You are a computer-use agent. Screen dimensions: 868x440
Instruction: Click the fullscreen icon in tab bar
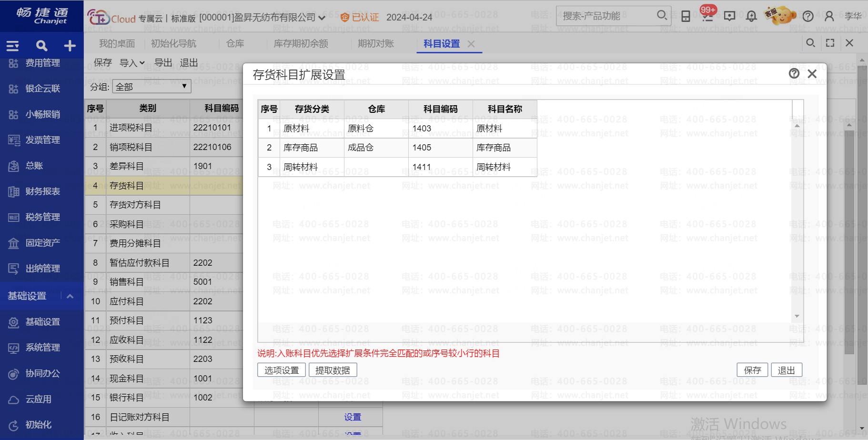[830, 43]
